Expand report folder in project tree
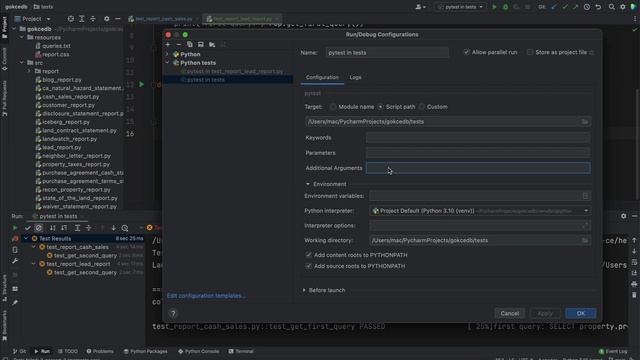 tap(29, 71)
